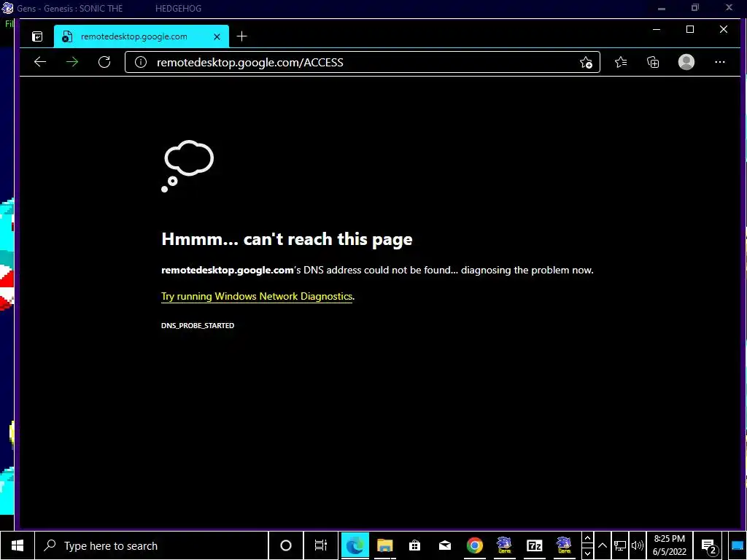This screenshot has width=747, height=560.
Task: Switch to Microsoft Edge in taskbar
Action: 355,545
